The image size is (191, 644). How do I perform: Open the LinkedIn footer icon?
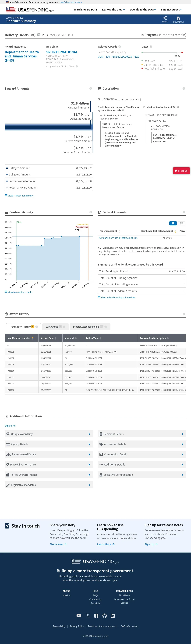coord(113,616)
